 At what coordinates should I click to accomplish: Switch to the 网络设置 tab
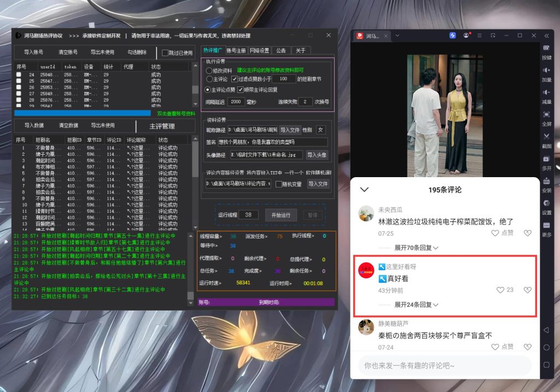pos(260,49)
